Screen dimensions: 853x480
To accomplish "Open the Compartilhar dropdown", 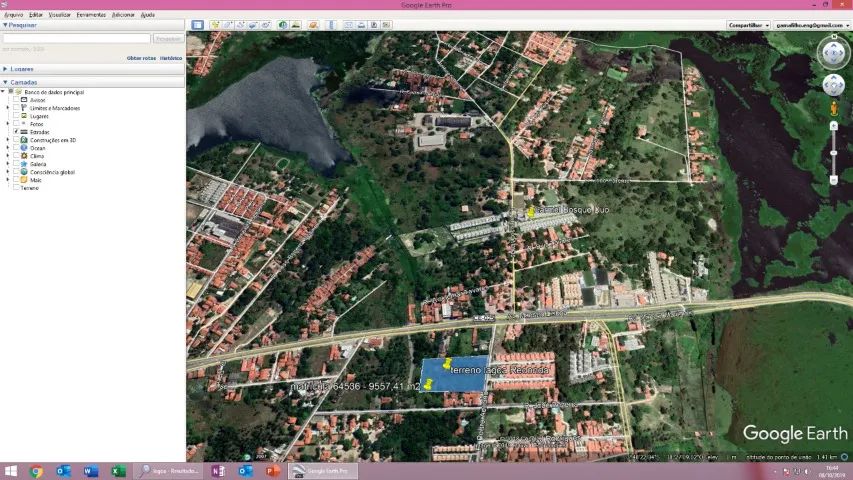I will pyautogui.click(x=749, y=25).
